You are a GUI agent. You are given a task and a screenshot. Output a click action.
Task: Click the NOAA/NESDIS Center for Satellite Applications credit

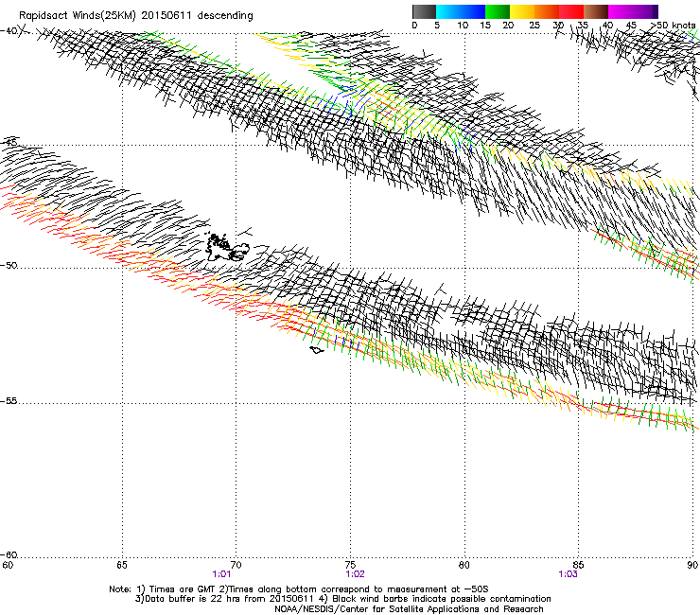pos(409,609)
